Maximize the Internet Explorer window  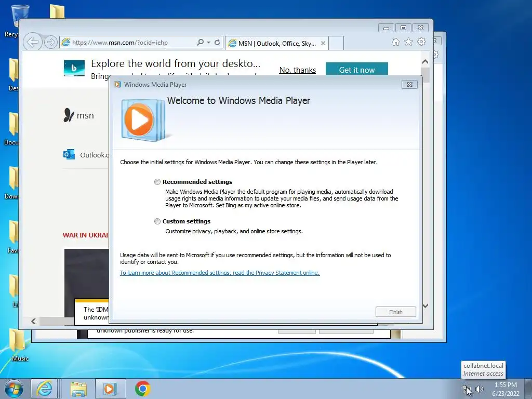tap(403, 28)
